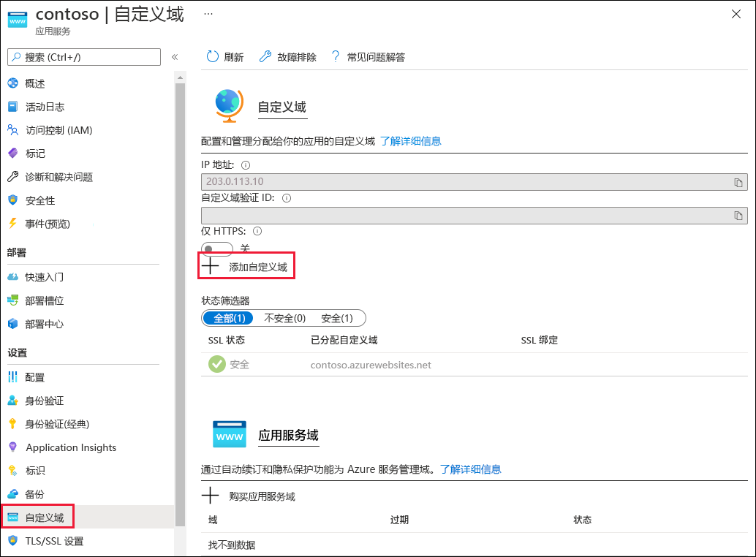The width and height of the screenshot is (756, 557).
Task: Select the 安全性 shield icon
Action: (13, 200)
